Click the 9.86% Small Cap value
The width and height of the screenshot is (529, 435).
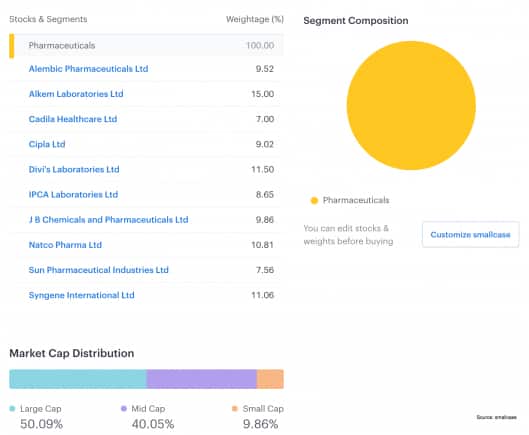tap(260, 424)
